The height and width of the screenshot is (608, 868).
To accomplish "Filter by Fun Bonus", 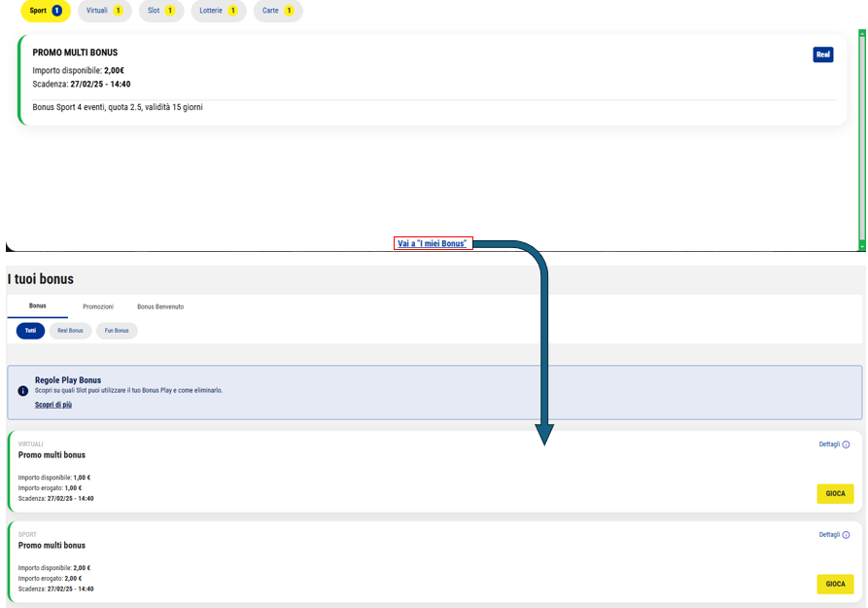I will point(117,331).
